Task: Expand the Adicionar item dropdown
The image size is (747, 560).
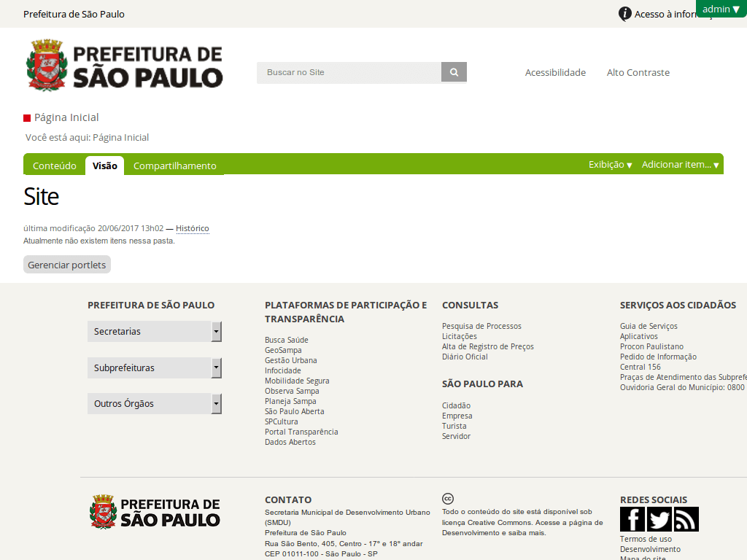Action: coord(680,164)
